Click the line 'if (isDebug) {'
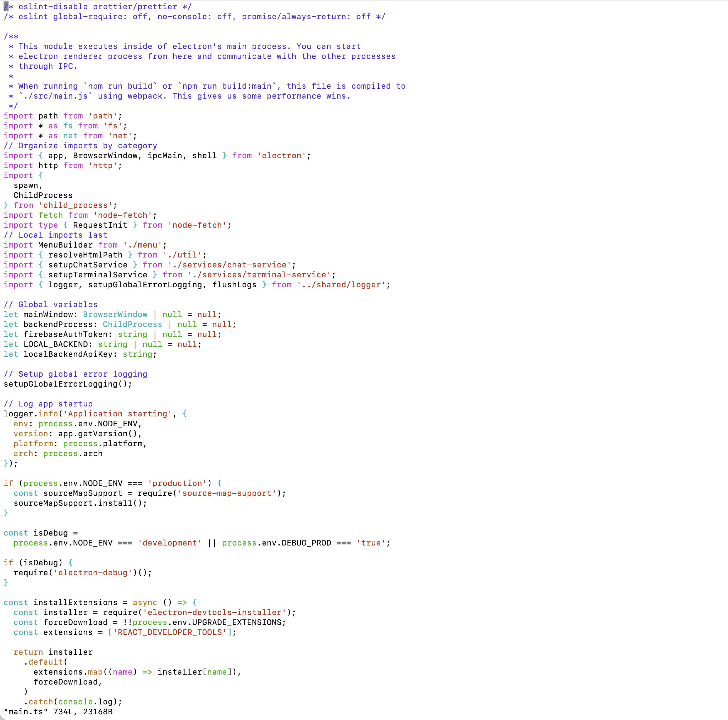The width and height of the screenshot is (728, 720). [x=38, y=563]
